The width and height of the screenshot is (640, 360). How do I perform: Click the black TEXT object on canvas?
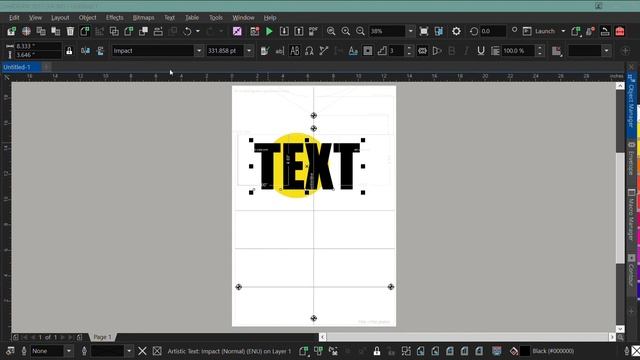coord(307,167)
